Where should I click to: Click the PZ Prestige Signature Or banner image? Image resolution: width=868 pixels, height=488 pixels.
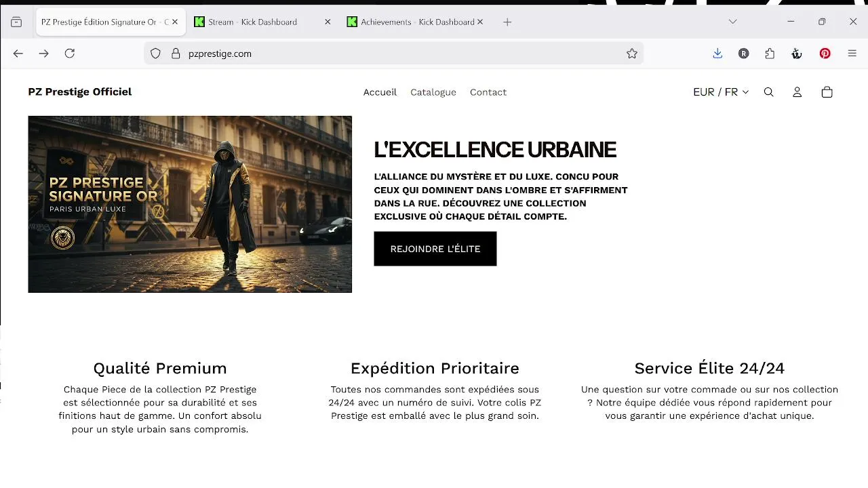(x=190, y=204)
